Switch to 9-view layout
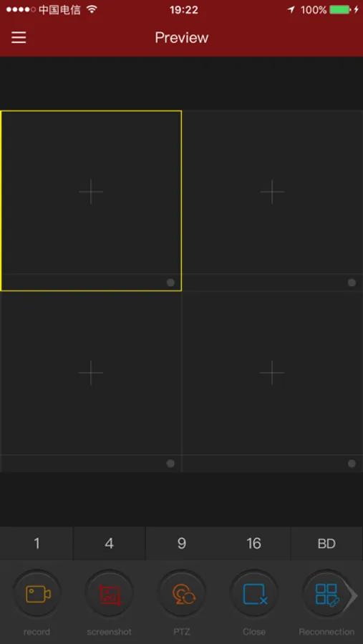The height and width of the screenshot is (644, 363). [x=182, y=543]
